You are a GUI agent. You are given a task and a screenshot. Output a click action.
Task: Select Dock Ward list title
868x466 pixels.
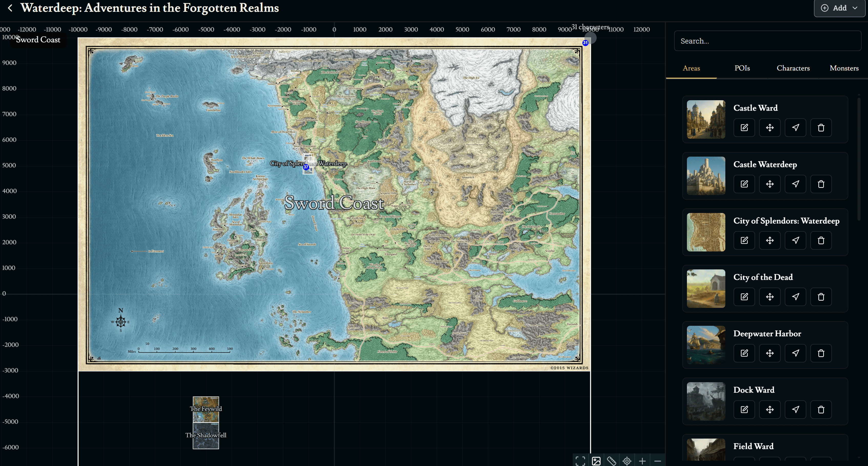[754, 390]
